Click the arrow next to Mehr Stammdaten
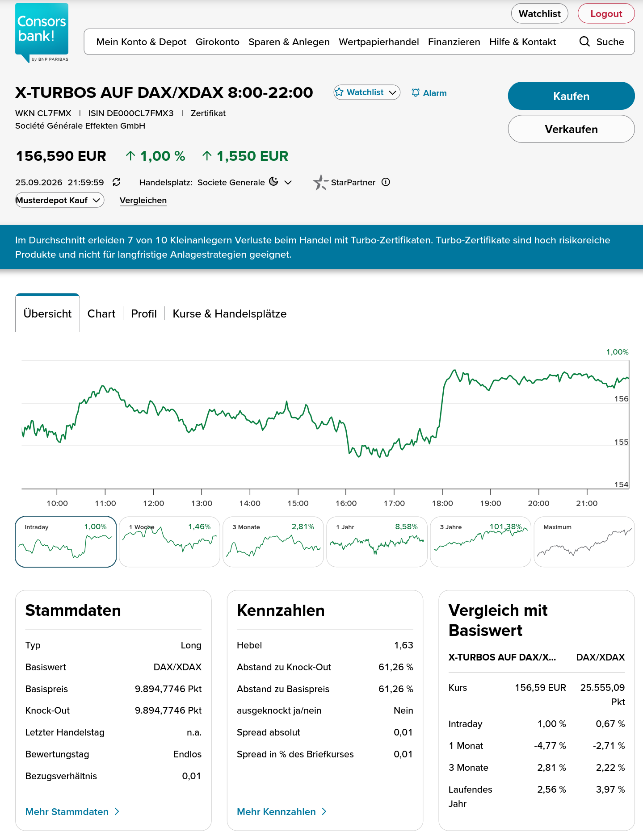Screen dimensions: 643x840 [117, 811]
